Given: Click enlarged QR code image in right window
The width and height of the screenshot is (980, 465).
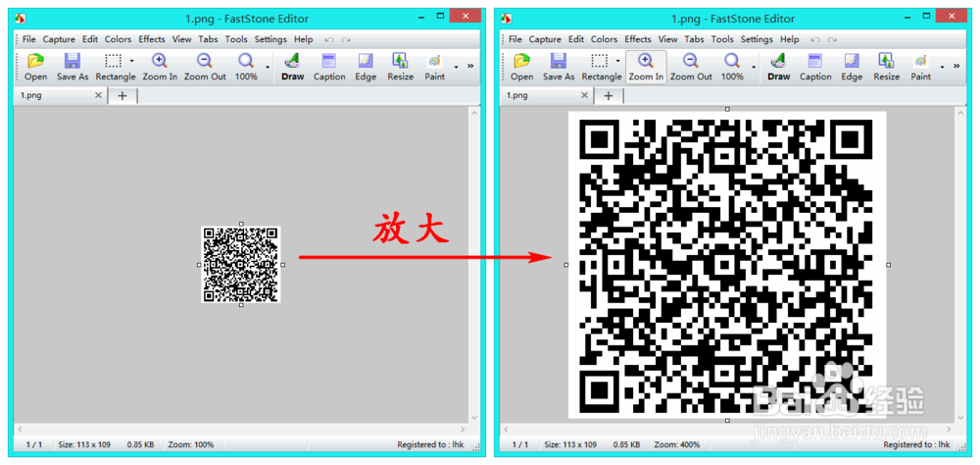Looking at the screenshot, I should [x=727, y=265].
